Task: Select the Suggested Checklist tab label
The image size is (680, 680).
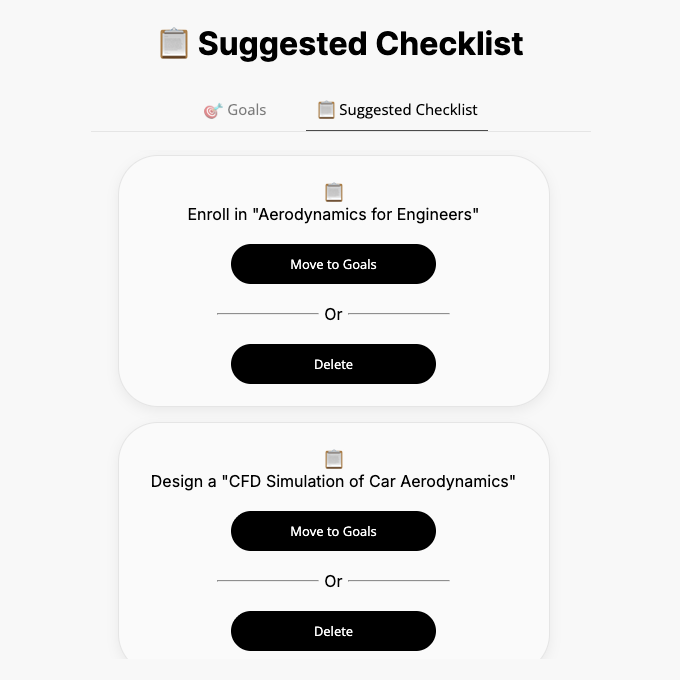Action: [408, 110]
